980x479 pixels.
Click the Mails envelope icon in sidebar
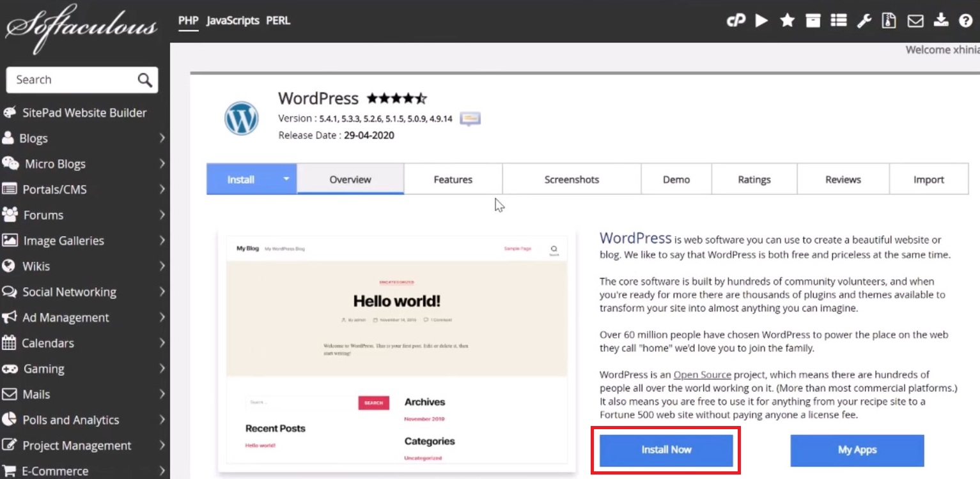click(9, 394)
